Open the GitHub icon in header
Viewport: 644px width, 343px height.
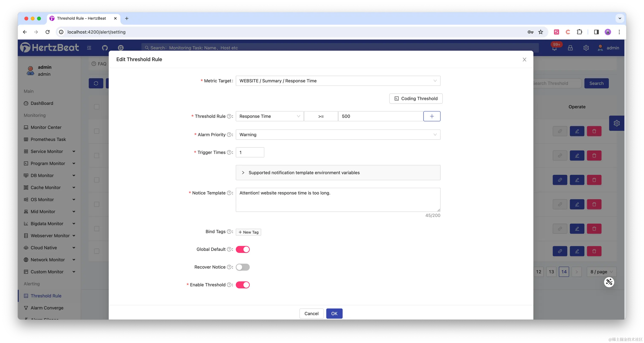105,48
